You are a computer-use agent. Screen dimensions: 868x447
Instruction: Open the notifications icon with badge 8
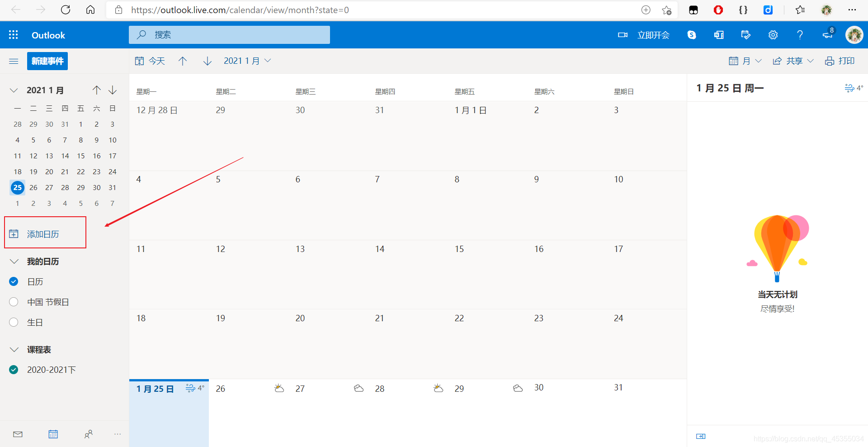(828, 34)
